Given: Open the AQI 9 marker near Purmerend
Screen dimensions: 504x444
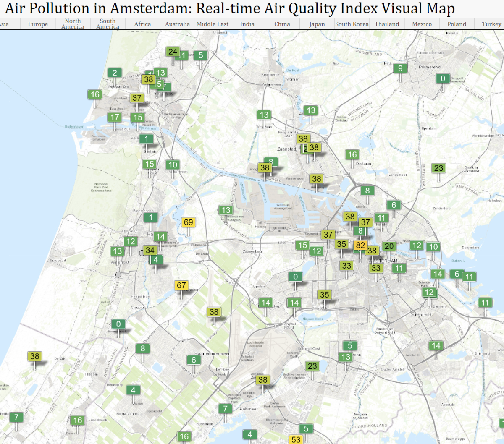Looking at the screenshot, I should click(400, 68).
